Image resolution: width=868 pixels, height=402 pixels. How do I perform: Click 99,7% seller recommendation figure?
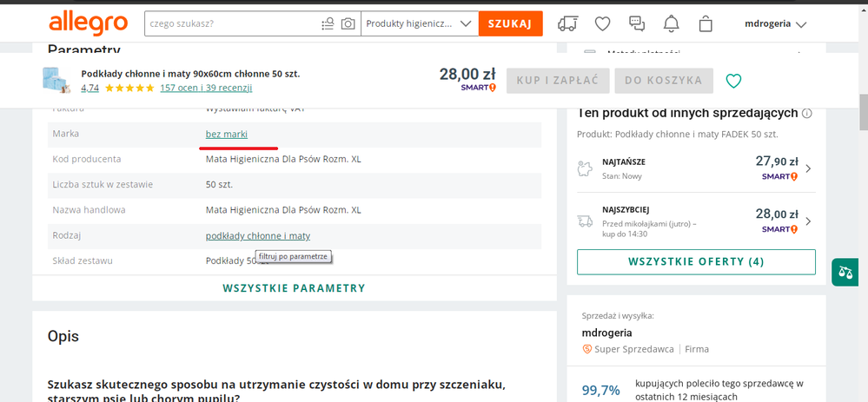pyautogui.click(x=601, y=391)
